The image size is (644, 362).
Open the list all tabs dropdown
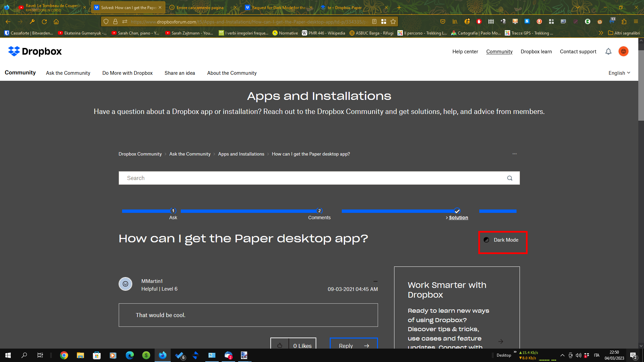(x=577, y=7)
